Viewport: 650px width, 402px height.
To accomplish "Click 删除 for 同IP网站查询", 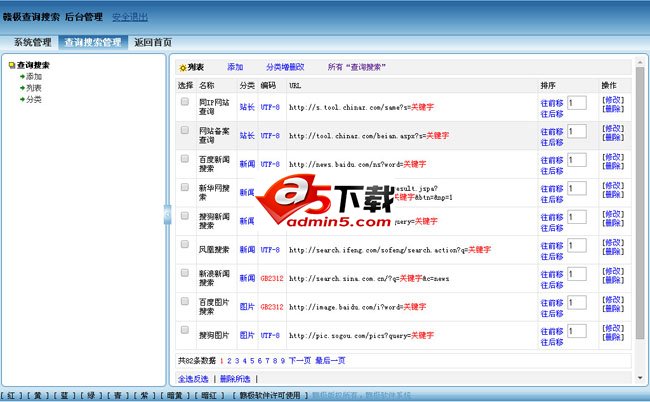I will [x=613, y=109].
